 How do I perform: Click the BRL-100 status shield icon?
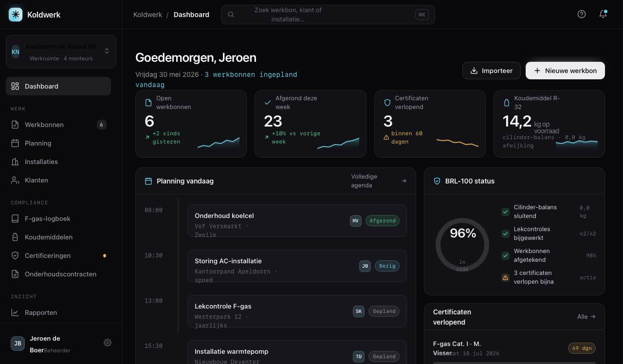[437, 181]
